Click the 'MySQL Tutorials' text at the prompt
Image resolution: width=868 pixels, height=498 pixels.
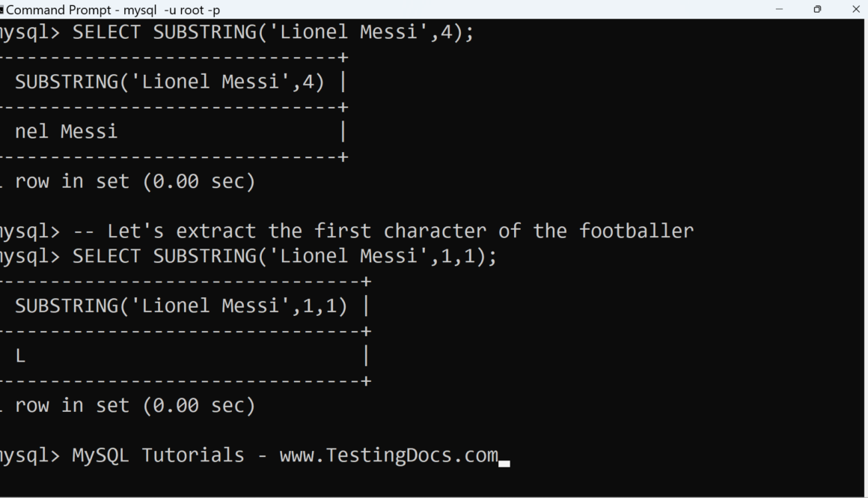[x=158, y=455]
